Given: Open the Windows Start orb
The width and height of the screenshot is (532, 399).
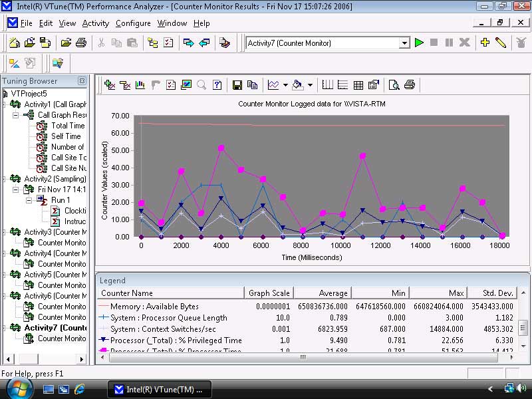Looking at the screenshot, I should tap(20, 389).
